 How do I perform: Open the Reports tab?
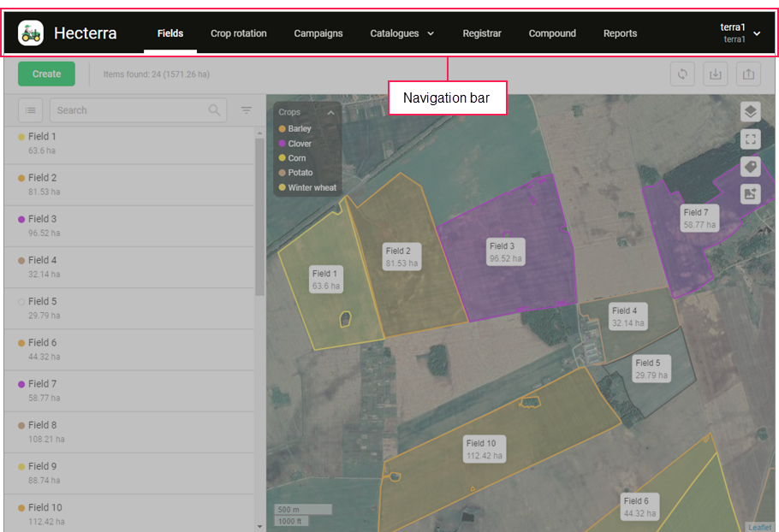tap(620, 33)
